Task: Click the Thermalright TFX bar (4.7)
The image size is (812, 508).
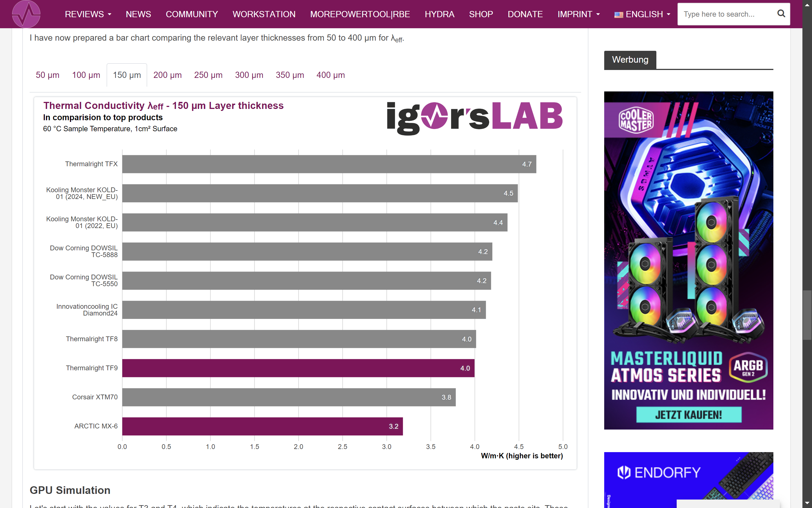Action: tap(329, 164)
